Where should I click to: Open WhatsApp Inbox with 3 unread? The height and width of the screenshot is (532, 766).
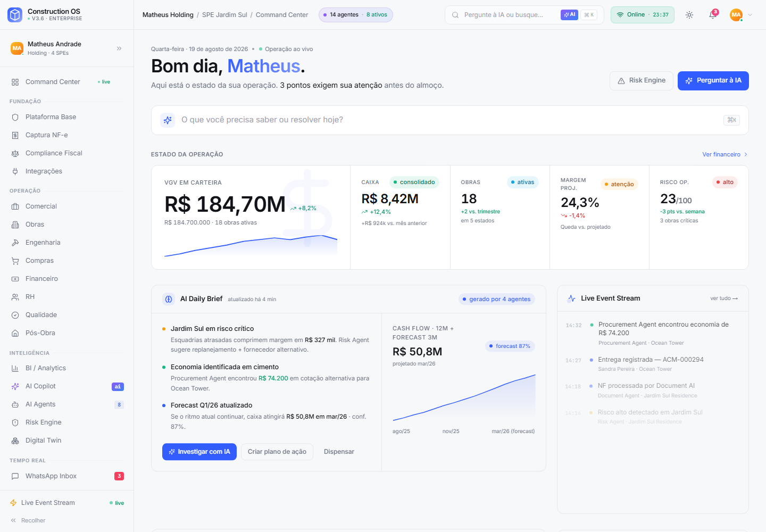tap(66, 476)
